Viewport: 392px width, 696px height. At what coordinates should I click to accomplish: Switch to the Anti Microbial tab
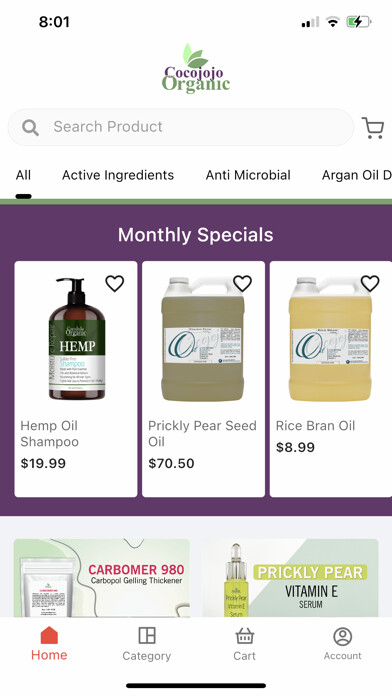(248, 175)
